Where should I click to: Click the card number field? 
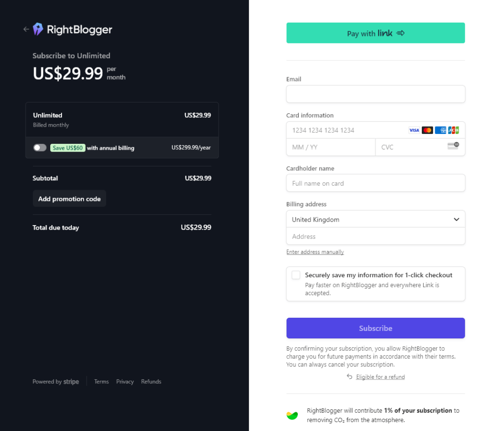tap(345, 130)
